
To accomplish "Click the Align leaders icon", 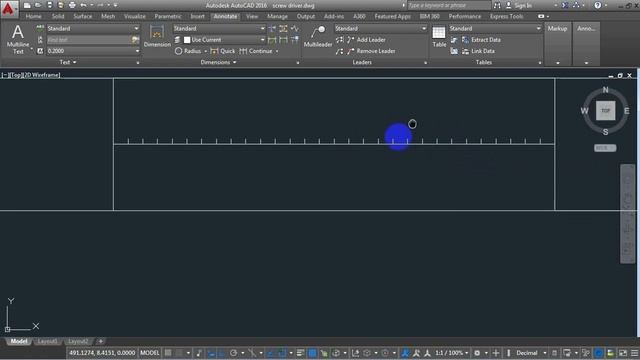I will tap(339, 40).
